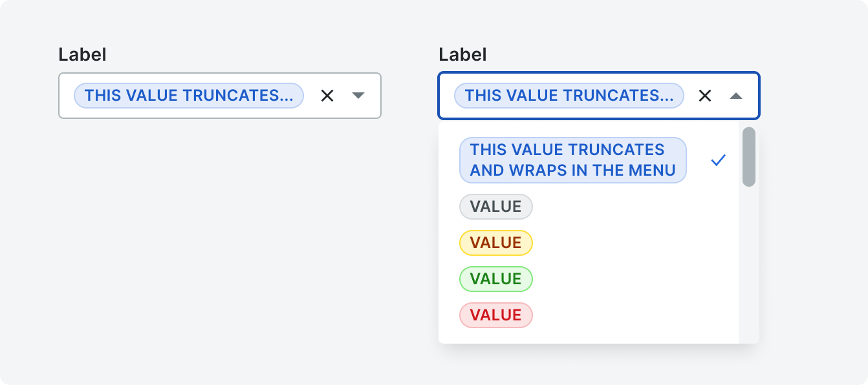
Task: Click the truncated blue tag in the left field
Action: tap(189, 96)
